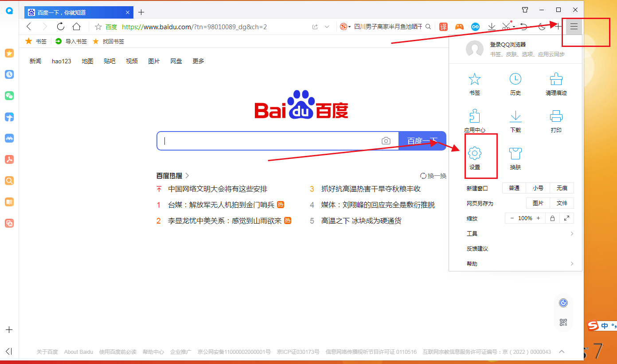617x364 pixels.
Task: Open hot search 中国网络文明大会将有这些安排
Action: tap(218, 189)
